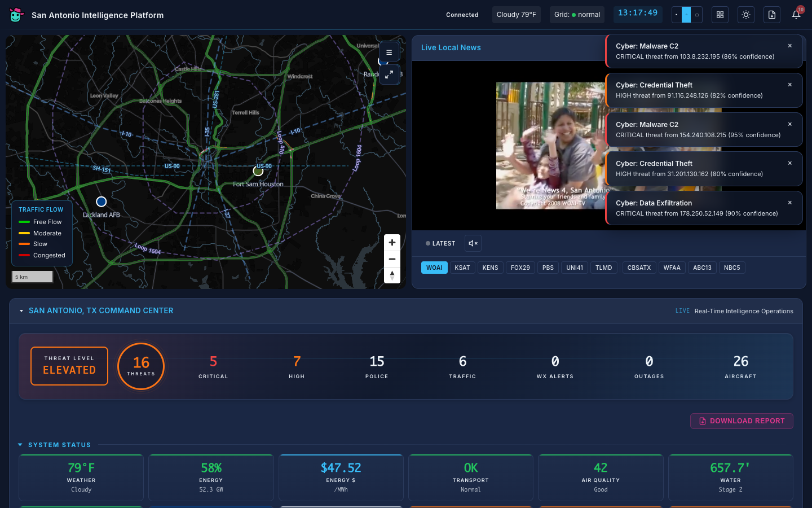Unmute the live news audio
Viewport: 812px width, 508px height.
click(473, 243)
